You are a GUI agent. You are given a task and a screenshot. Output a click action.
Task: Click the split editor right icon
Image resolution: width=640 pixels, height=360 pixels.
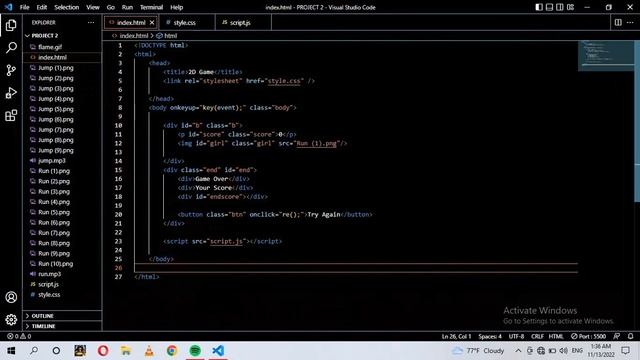(618, 22)
